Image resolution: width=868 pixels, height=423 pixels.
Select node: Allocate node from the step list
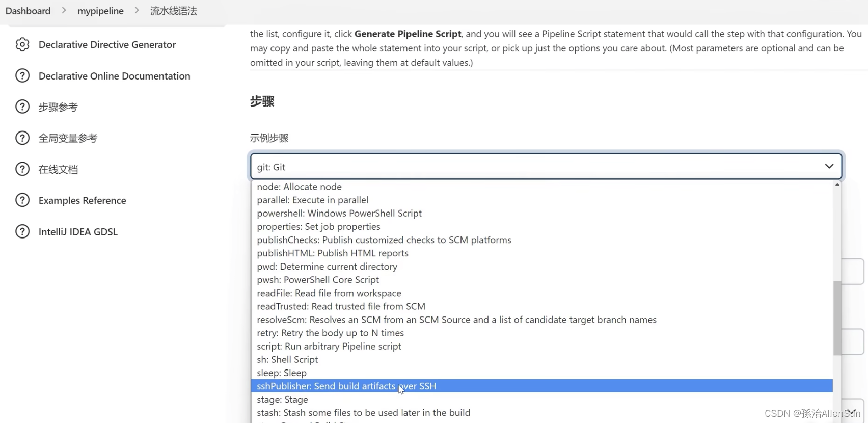pos(299,187)
